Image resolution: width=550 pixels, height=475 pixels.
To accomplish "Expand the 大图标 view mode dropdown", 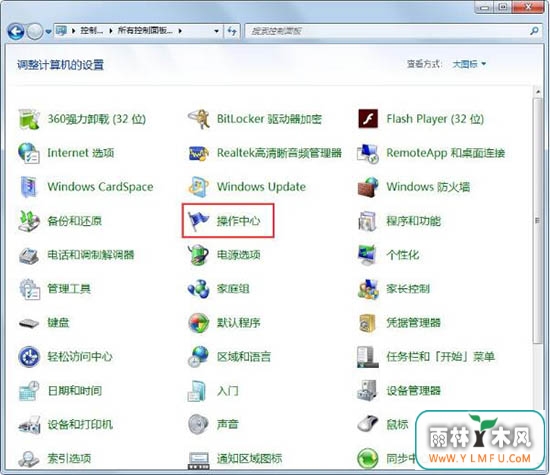I will click(469, 64).
